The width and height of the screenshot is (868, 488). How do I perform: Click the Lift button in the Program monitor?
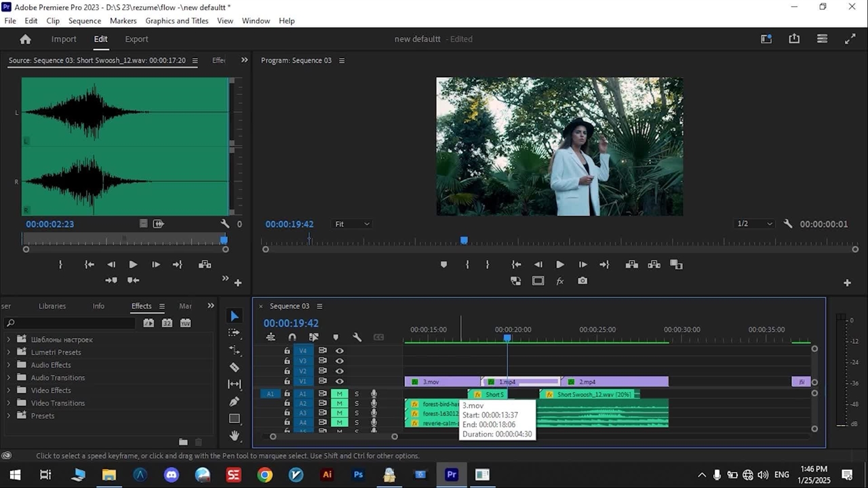point(632,264)
